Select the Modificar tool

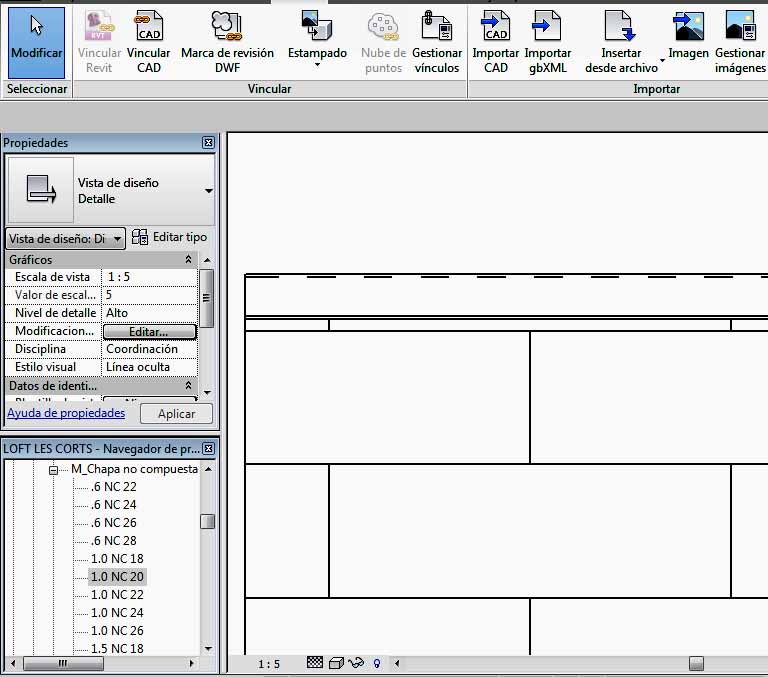37,42
